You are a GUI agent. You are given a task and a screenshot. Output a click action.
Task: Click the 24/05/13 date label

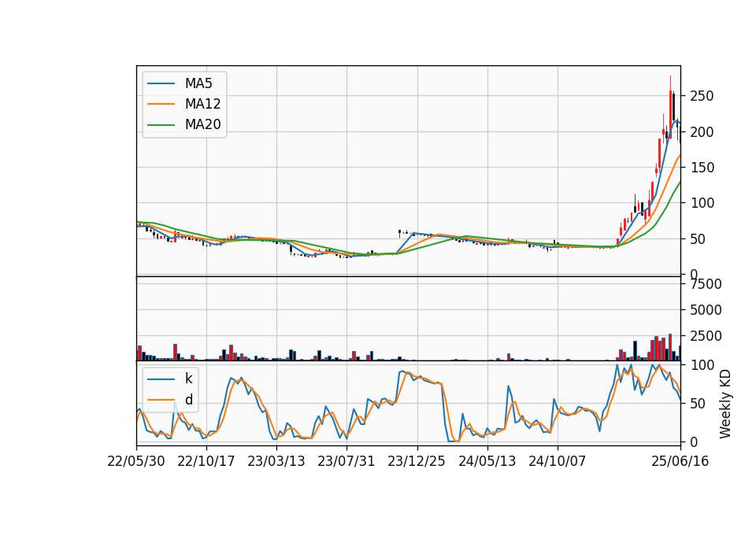pos(487,461)
